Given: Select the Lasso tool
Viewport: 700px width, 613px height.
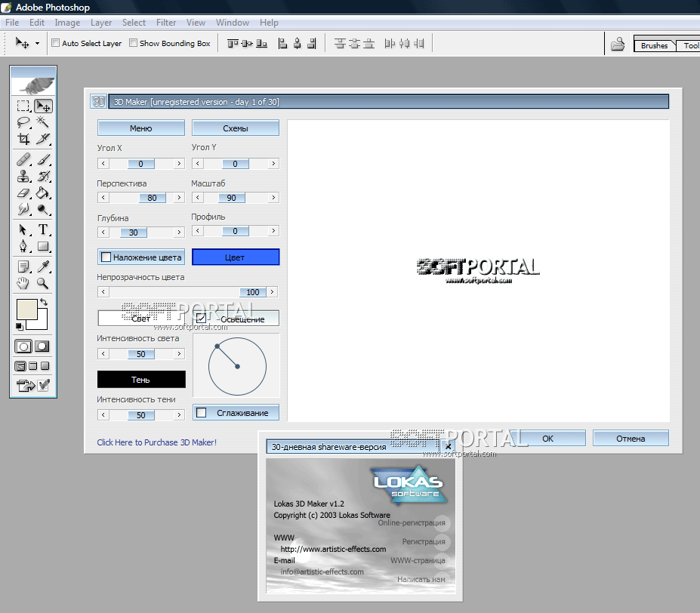Looking at the screenshot, I should click(23, 122).
